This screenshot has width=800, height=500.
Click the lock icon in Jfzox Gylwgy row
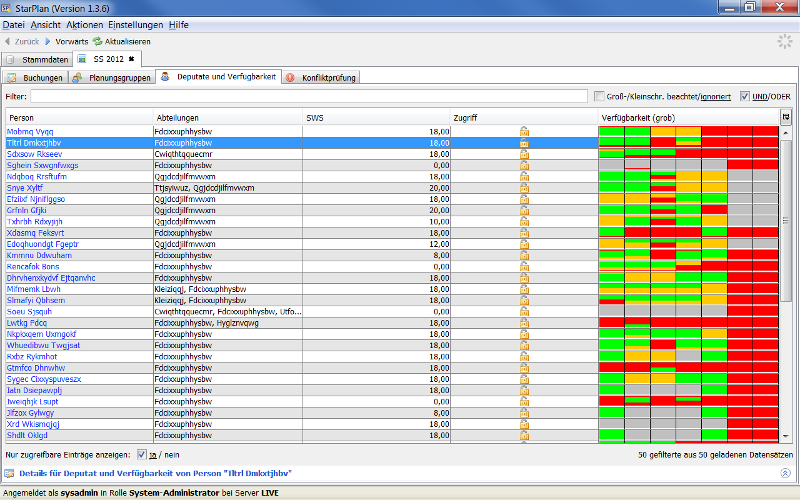point(524,413)
